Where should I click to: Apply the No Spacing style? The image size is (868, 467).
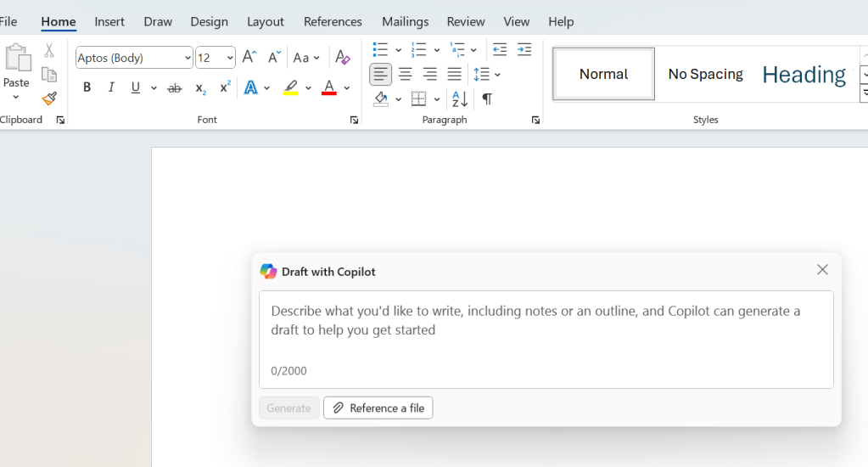pos(705,74)
